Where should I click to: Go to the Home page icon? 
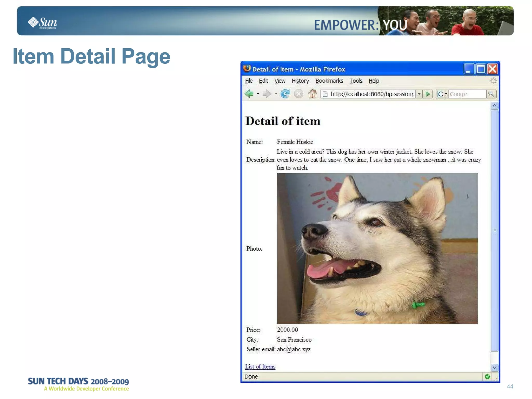tap(312, 94)
